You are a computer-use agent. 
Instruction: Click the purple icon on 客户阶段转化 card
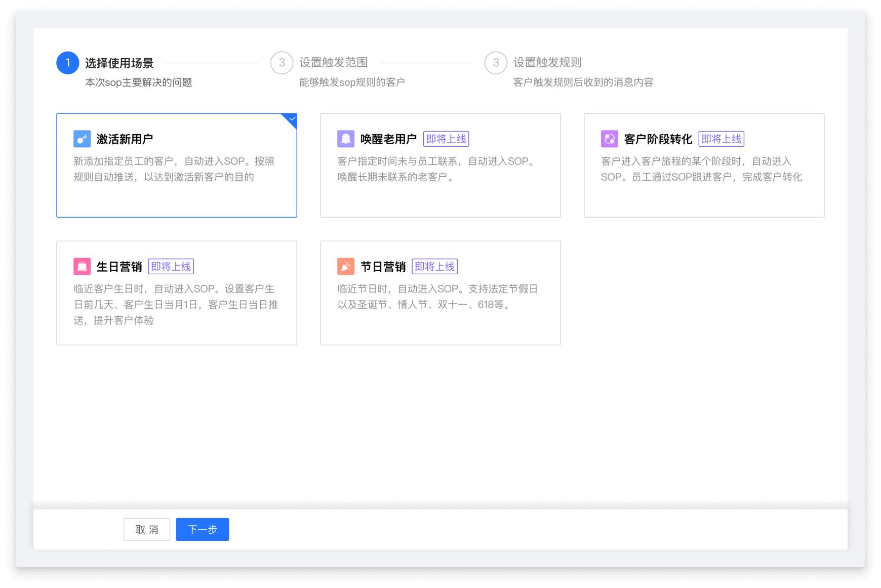point(609,138)
